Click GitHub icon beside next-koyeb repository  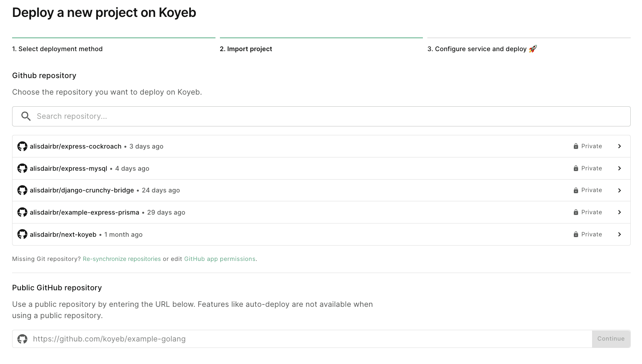22,234
